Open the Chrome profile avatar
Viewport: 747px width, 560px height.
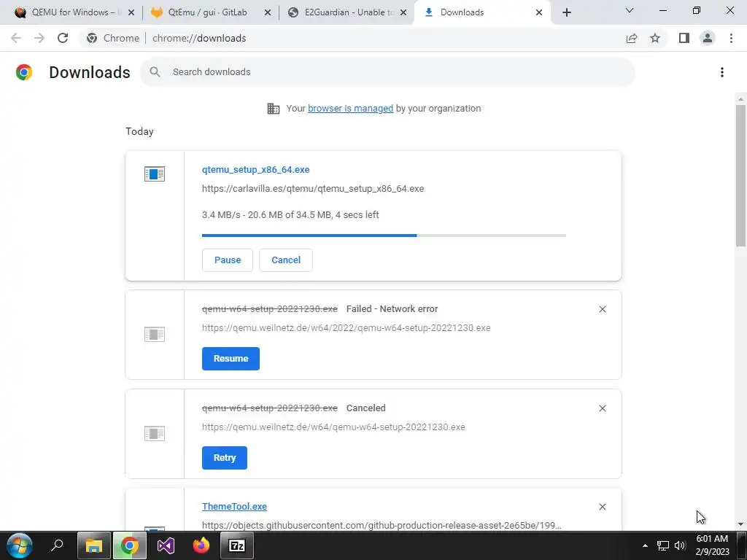point(708,38)
